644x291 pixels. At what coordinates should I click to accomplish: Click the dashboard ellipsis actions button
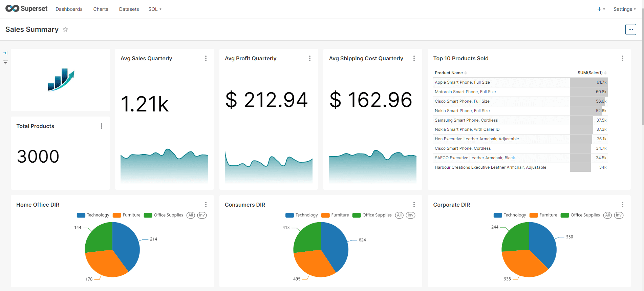click(630, 29)
